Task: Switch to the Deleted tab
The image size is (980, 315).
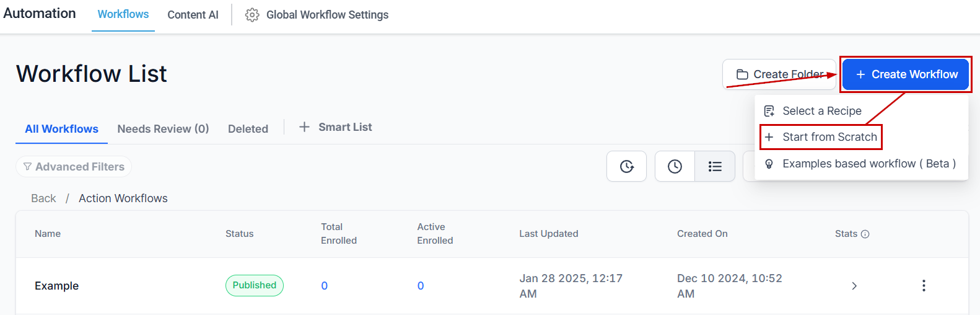Action: coord(248,129)
